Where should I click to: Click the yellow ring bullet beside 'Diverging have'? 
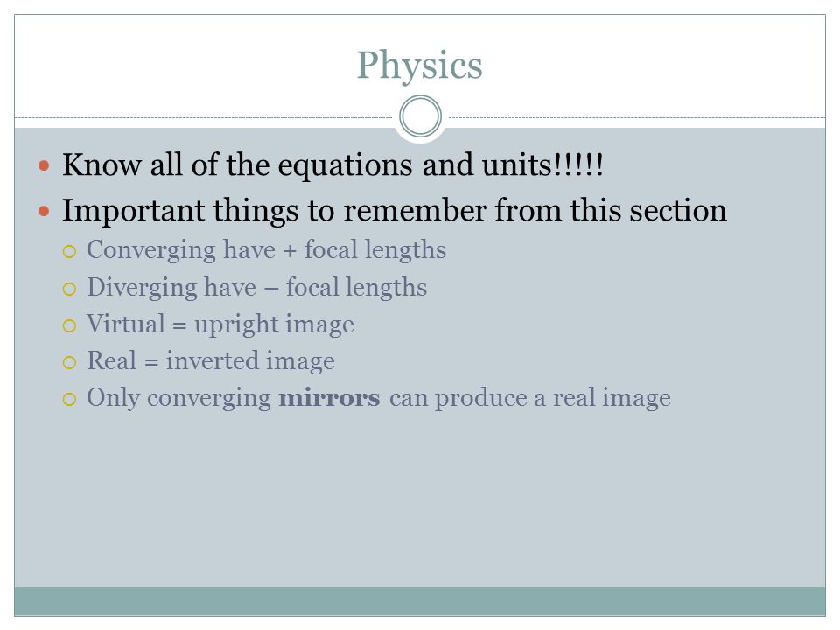70,290
